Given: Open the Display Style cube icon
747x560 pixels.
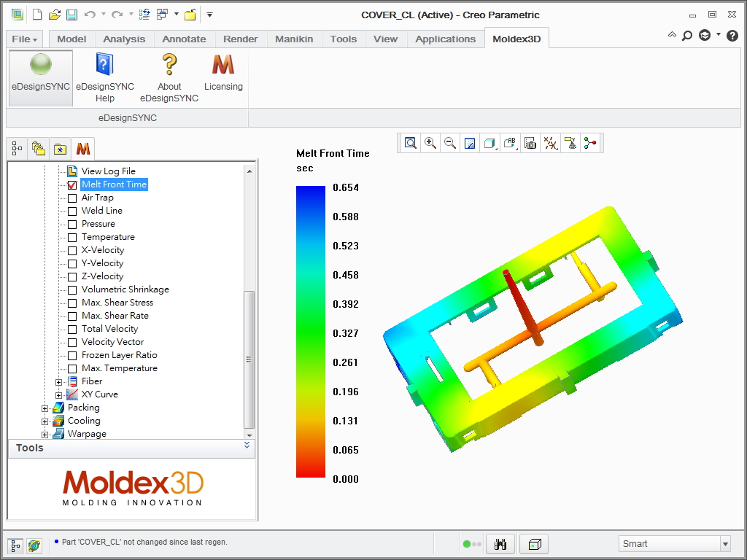Looking at the screenshot, I should point(489,143).
